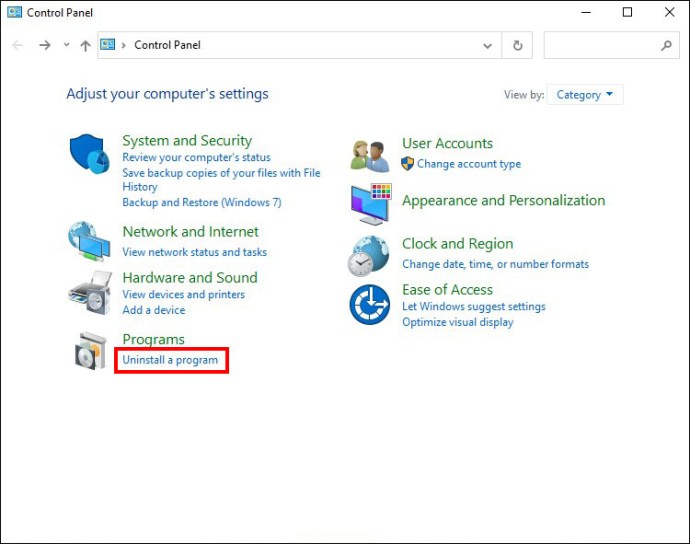690x544 pixels.
Task: Click Optimize visual display link
Action: [x=458, y=322]
